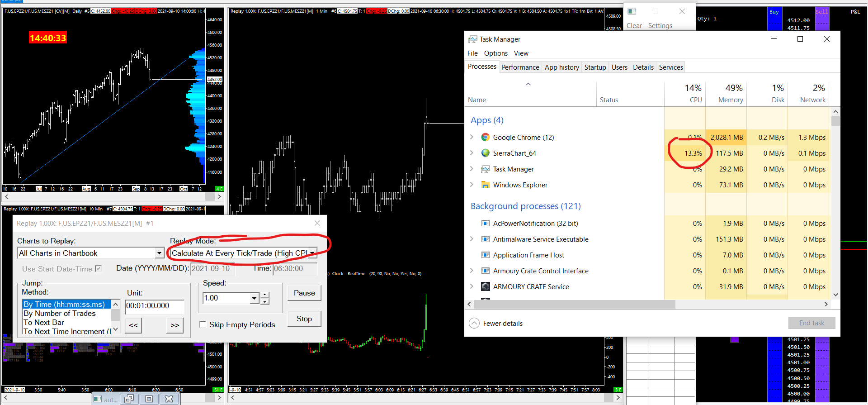Click the Clear button
This screenshot has width=868, height=405.
pyautogui.click(x=634, y=26)
